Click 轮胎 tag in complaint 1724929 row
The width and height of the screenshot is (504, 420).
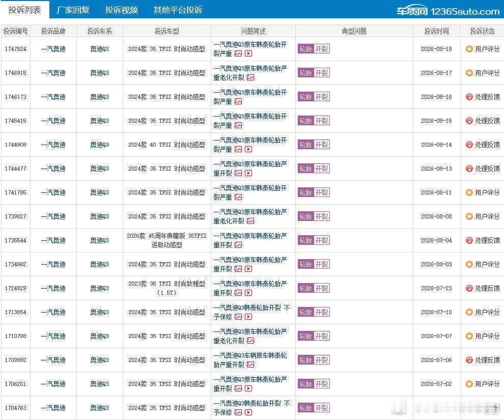305,288
